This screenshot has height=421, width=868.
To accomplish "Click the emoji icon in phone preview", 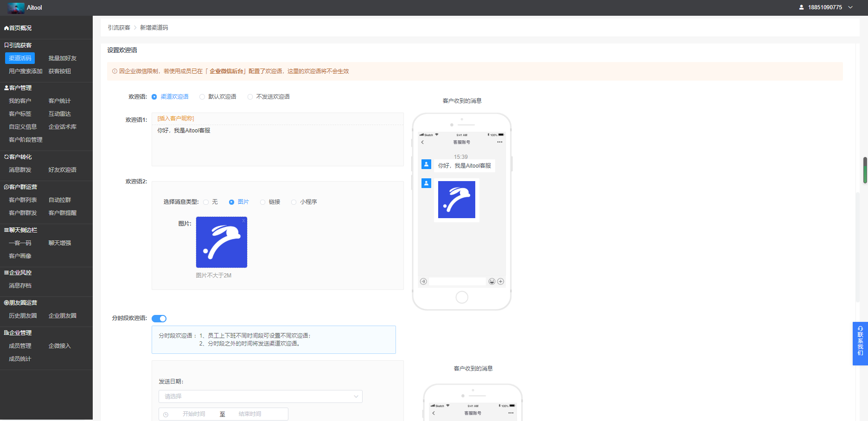I will coord(492,282).
